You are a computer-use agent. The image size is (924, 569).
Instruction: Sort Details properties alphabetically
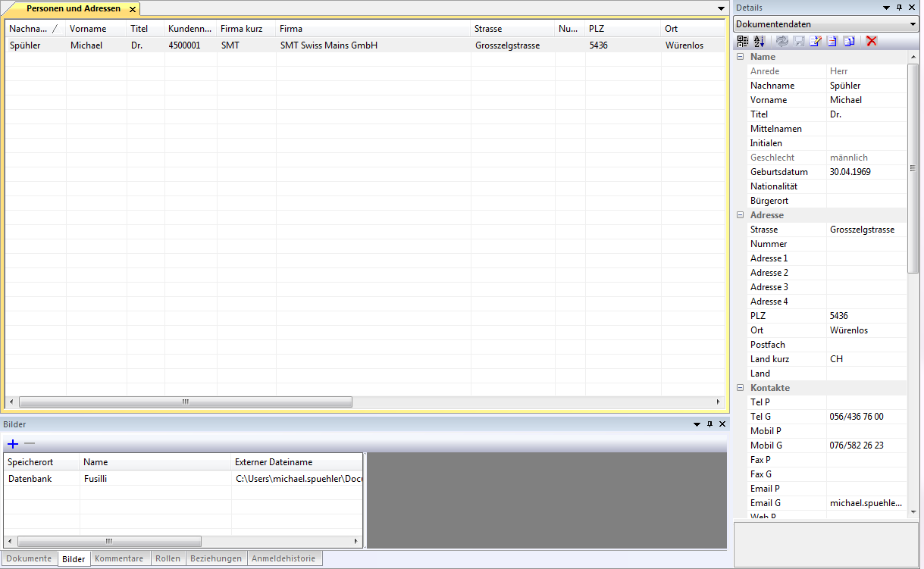[760, 41]
